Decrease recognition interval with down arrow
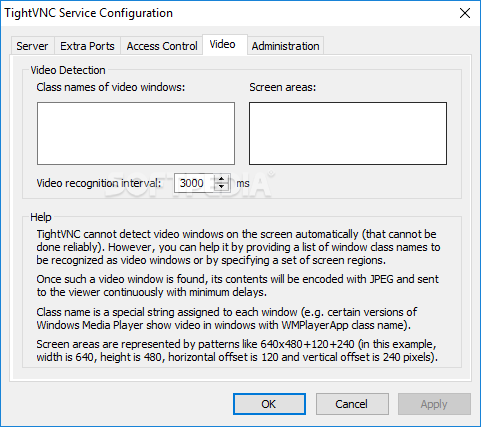Screen dimensions: 481x427 click(222, 187)
